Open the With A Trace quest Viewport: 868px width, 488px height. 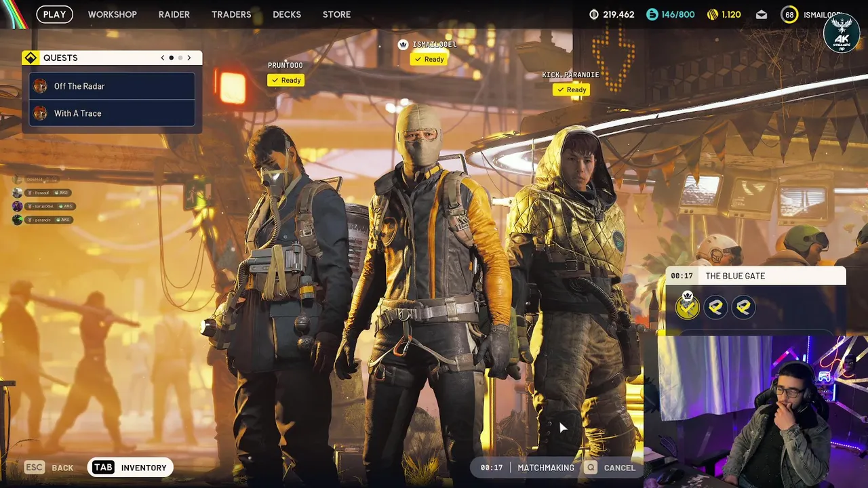(112, 113)
